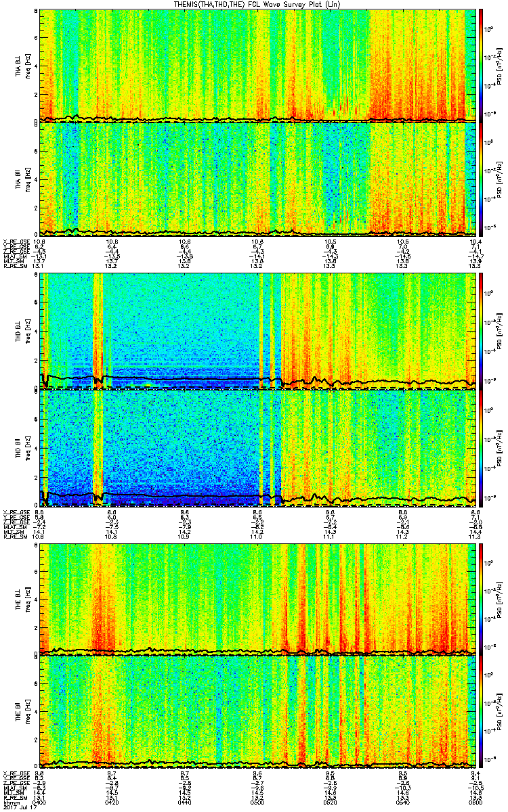
Task: Click the 0500 time label at bottom
Action: point(258,801)
